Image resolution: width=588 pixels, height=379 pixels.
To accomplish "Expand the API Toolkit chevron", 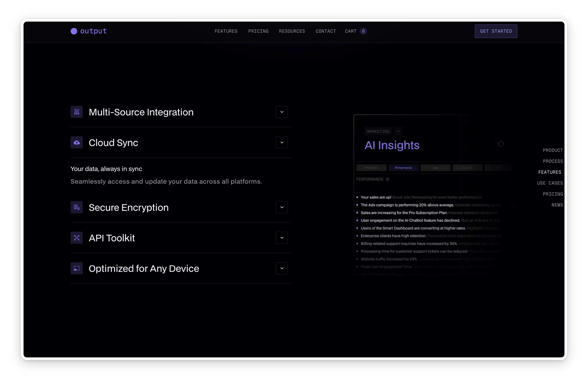I will 282,238.
